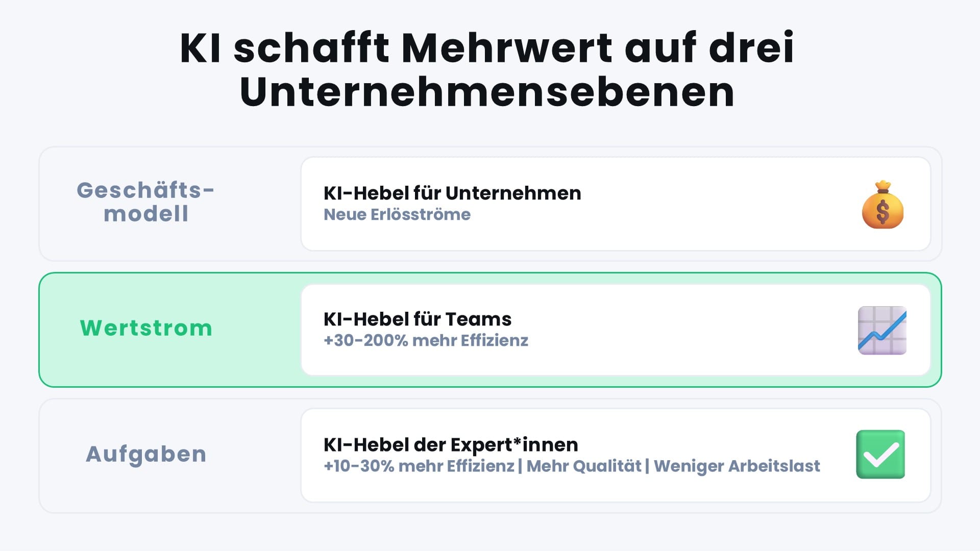Click the '+10-30% mehr Effizienz' text

[419, 466]
